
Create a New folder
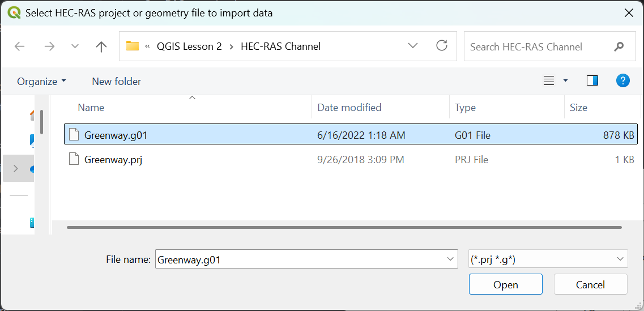[x=116, y=82]
